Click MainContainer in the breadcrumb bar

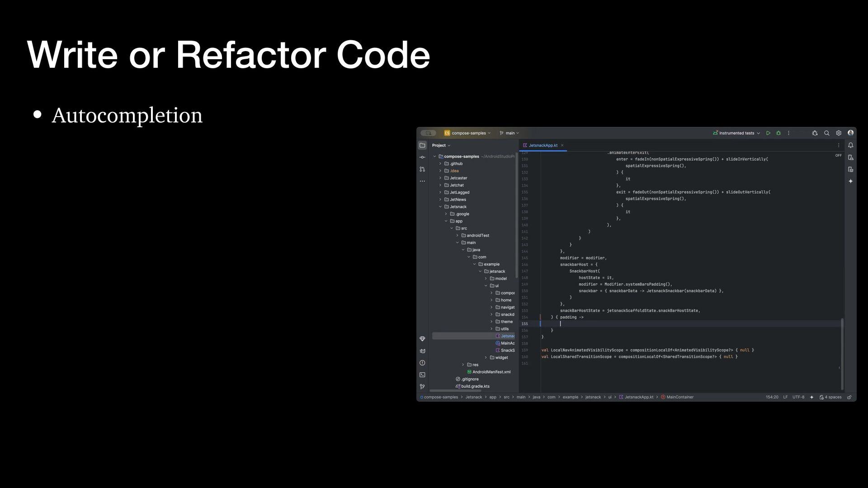tap(679, 397)
